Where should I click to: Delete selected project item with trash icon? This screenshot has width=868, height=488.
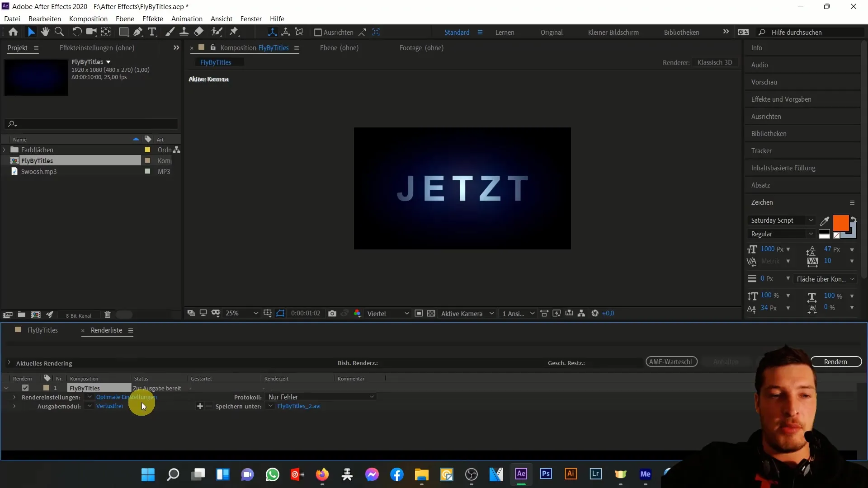(108, 315)
